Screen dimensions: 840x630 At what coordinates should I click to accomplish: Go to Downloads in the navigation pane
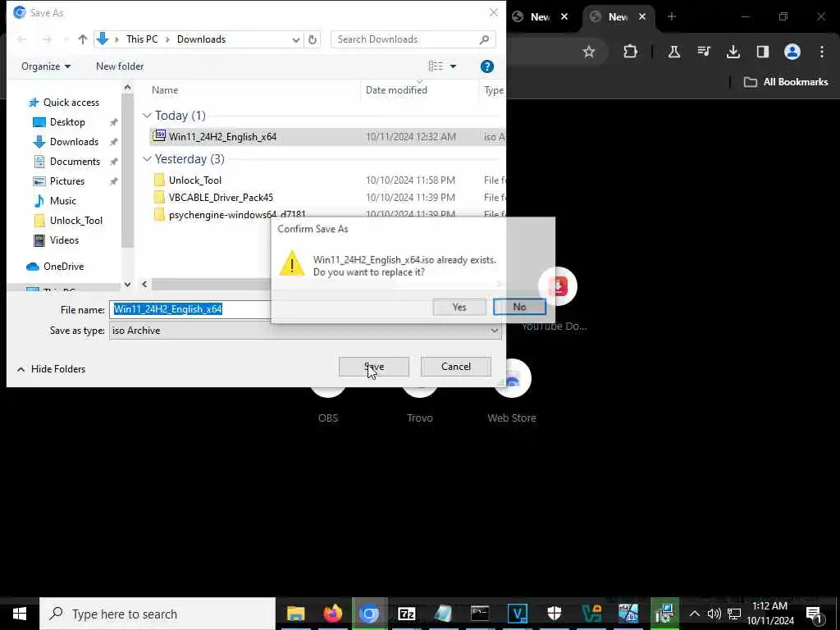click(x=74, y=142)
